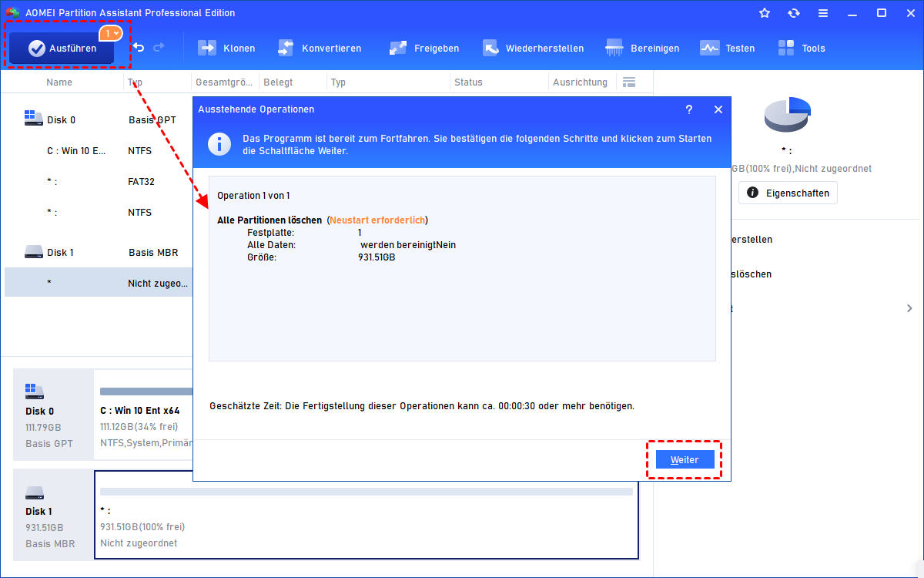
Task: Click Disk 1 block in disk map
Action: [x=53, y=514]
